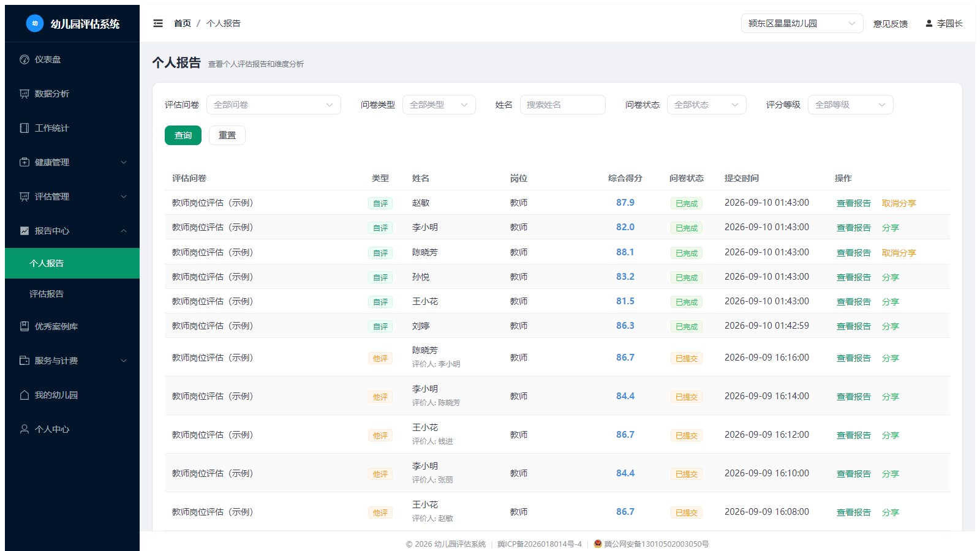Collapse the 报告中心 submenu chevron

pyautogui.click(x=124, y=231)
